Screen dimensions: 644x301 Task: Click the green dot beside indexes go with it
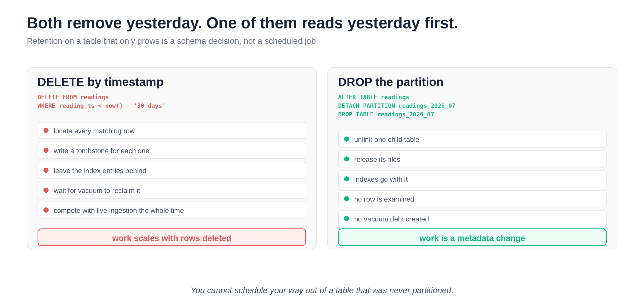click(x=347, y=179)
